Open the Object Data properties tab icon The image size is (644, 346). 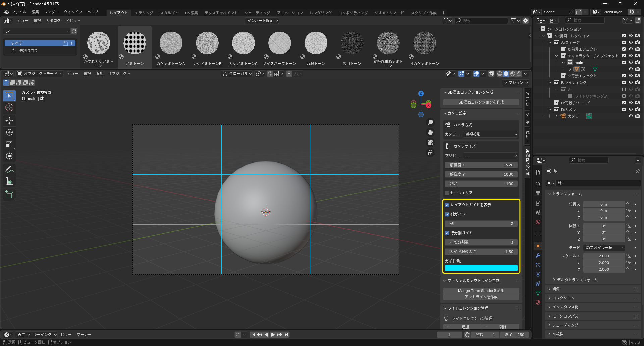[x=538, y=293]
